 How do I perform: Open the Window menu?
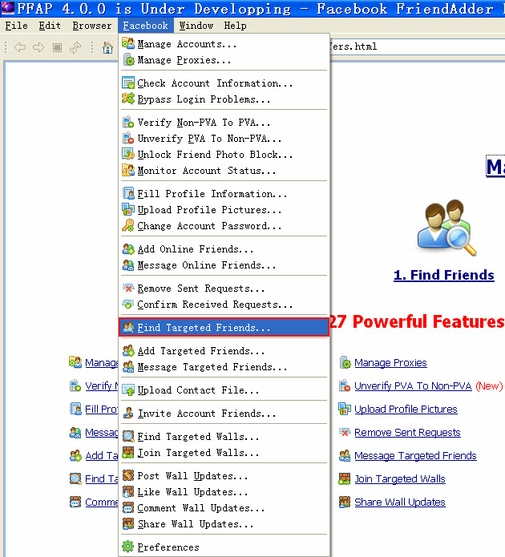196,26
